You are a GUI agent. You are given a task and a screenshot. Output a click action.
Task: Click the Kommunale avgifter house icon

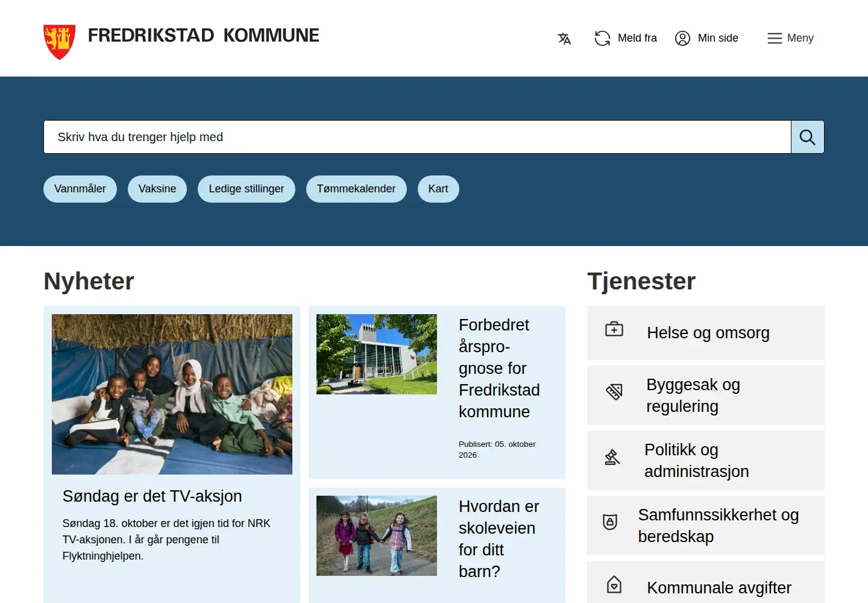614,584
